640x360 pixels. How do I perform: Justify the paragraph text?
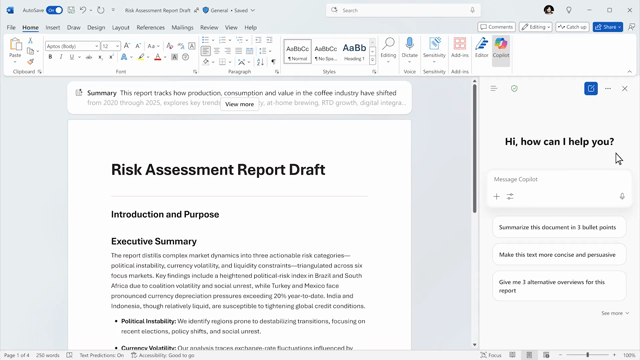(x=238, y=51)
